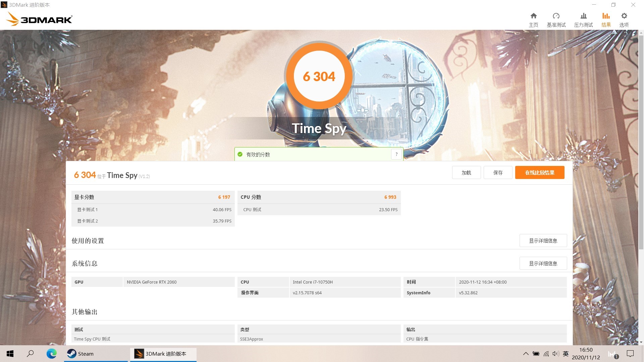
Task: Click the scrollbar down arrow
Action: 641,342
